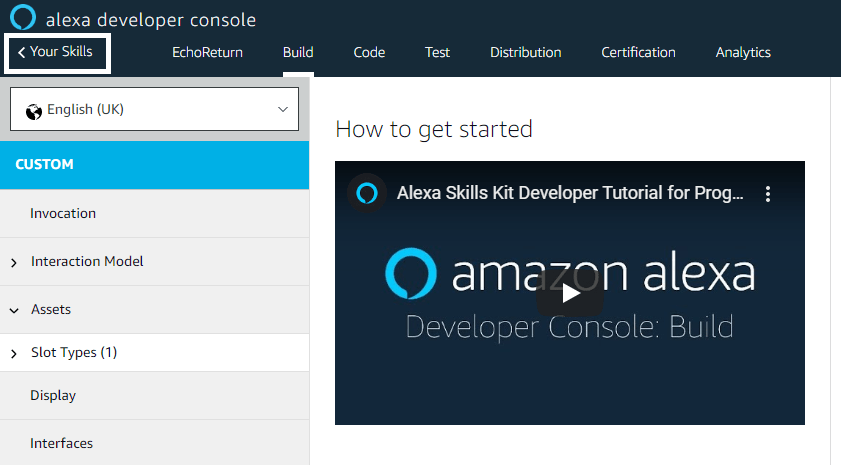The width and height of the screenshot is (841, 465).
Task: Open the Certification tab
Action: [638, 53]
